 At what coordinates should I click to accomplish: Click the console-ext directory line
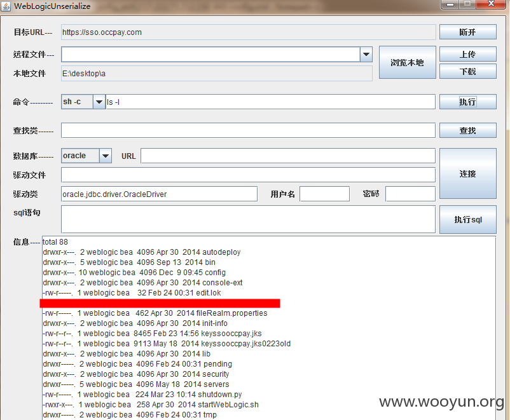tap(142, 283)
